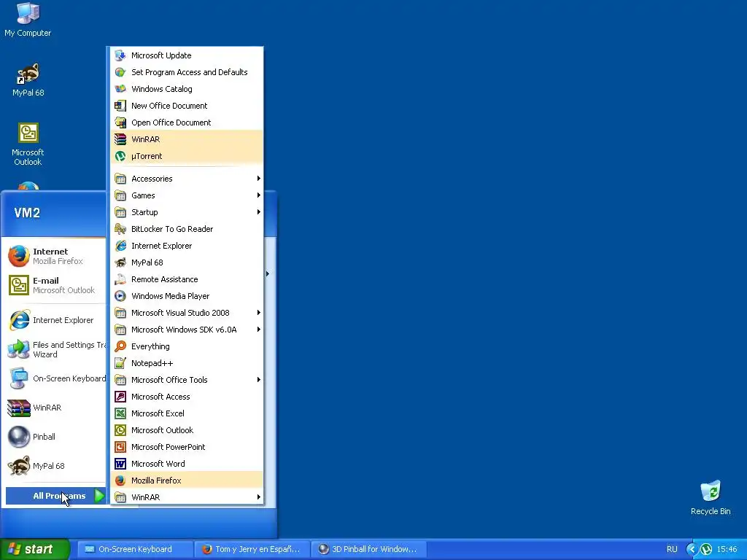Launch Windows Media Player
Image resolution: width=747 pixels, height=560 pixels.
pos(187,296)
